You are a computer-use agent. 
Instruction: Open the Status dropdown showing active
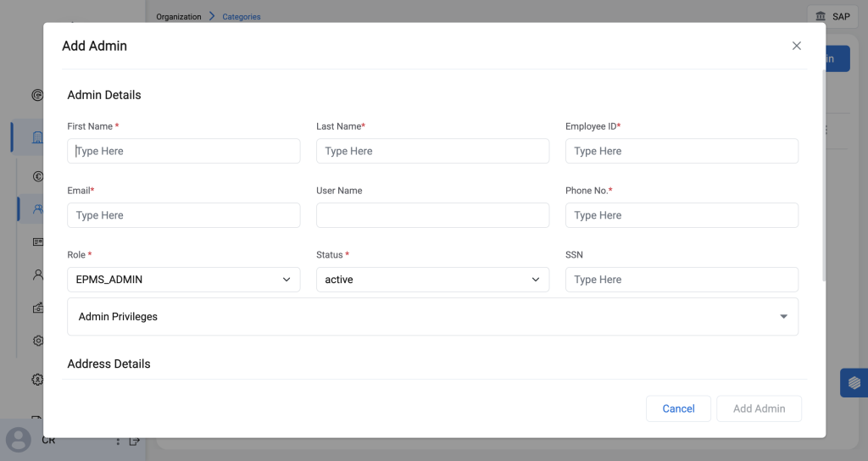click(x=432, y=280)
